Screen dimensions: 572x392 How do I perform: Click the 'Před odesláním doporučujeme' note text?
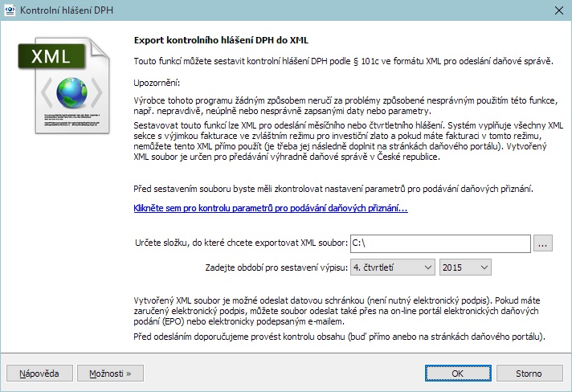pos(339,335)
